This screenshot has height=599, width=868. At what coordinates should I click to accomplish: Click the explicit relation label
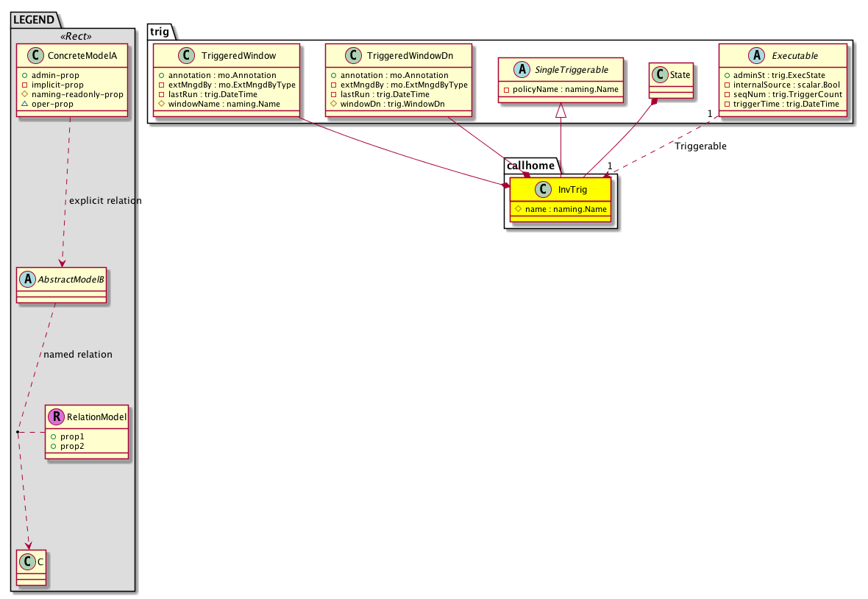click(105, 201)
